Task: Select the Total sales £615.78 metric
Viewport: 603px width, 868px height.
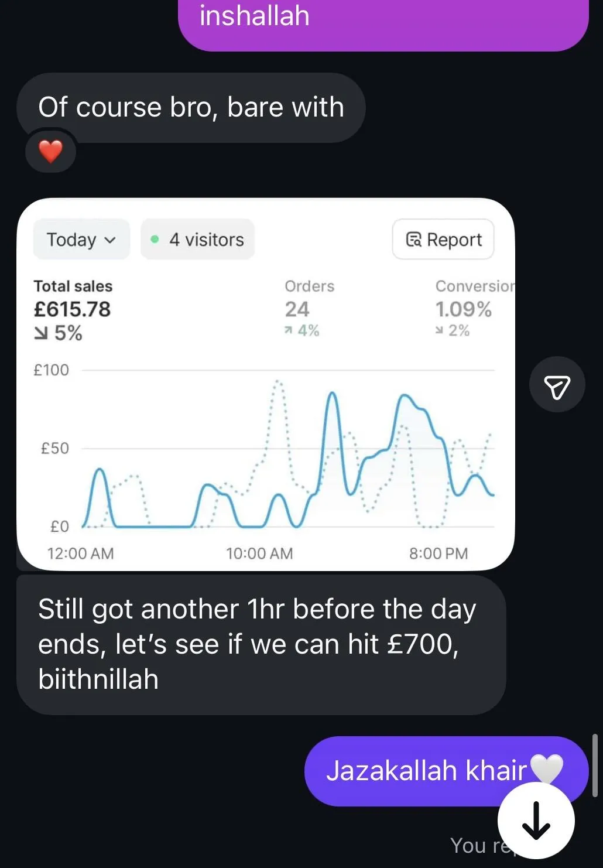Action: point(72,309)
